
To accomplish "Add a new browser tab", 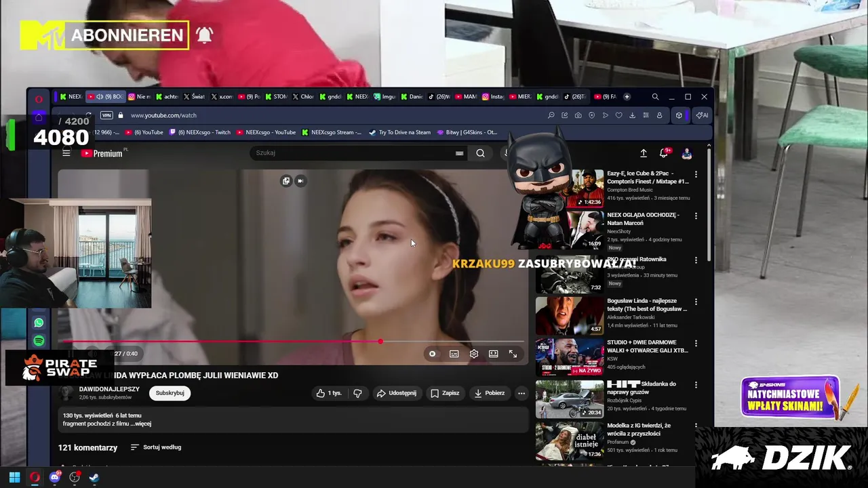I will click(627, 97).
